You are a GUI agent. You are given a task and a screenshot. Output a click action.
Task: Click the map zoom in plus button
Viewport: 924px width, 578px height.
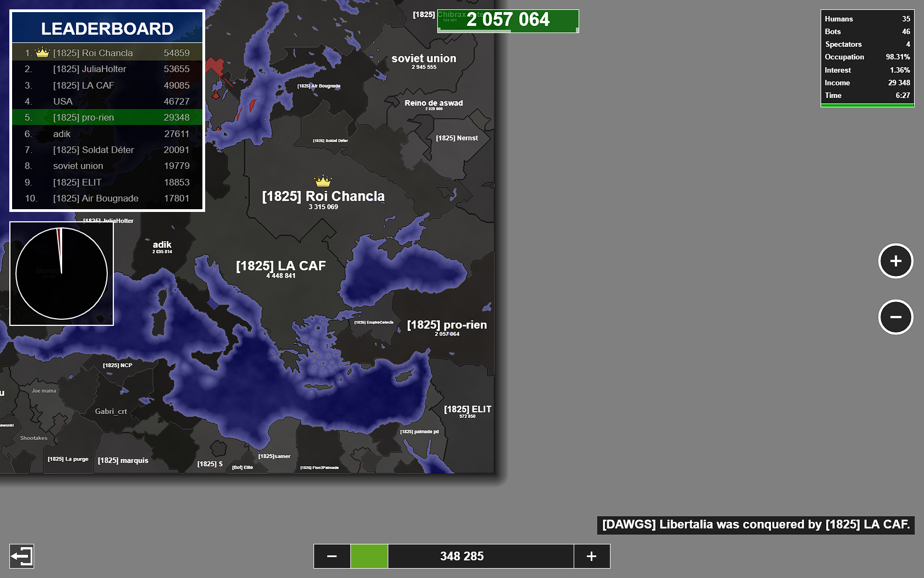point(895,261)
